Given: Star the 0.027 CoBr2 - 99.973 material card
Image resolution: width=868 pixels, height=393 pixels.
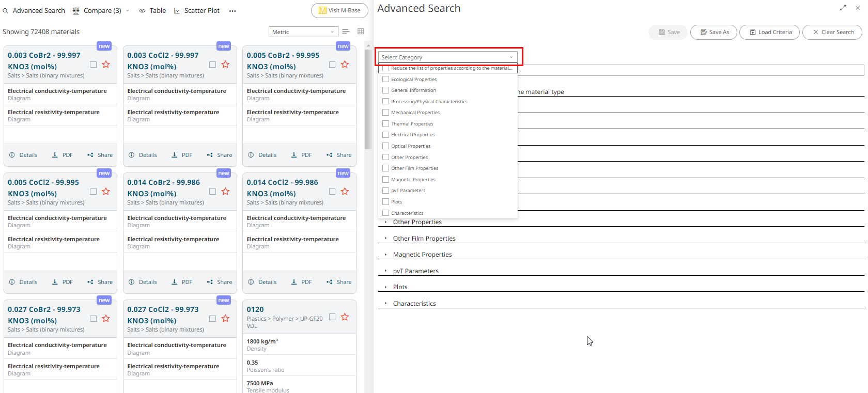Looking at the screenshot, I should (106, 319).
